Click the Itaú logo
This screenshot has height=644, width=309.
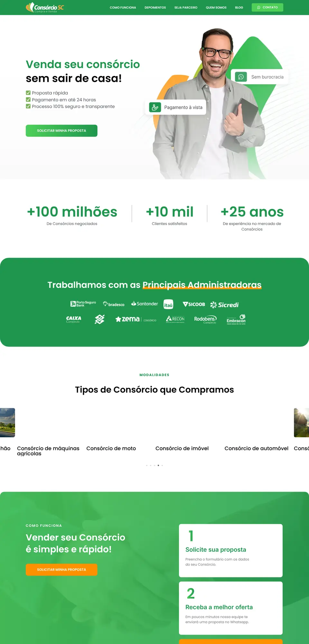click(168, 304)
